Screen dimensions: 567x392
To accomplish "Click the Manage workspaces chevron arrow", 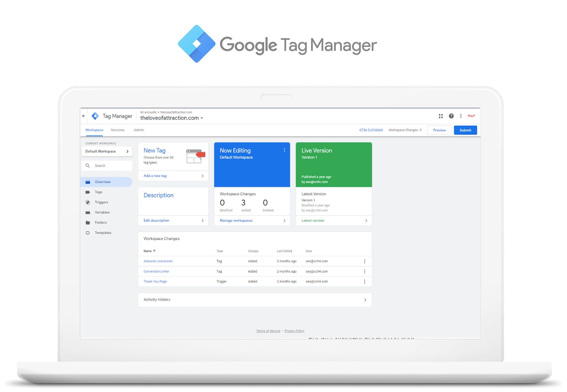I will (x=284, y=221).
